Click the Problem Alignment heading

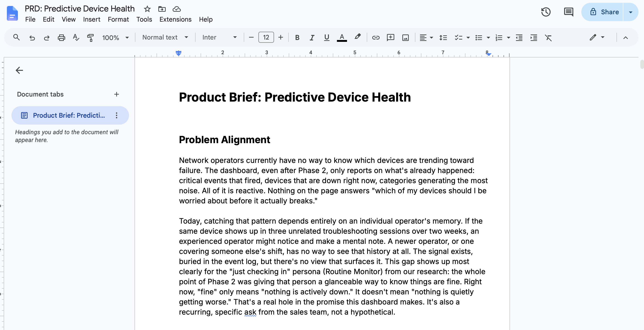[224, 140]
